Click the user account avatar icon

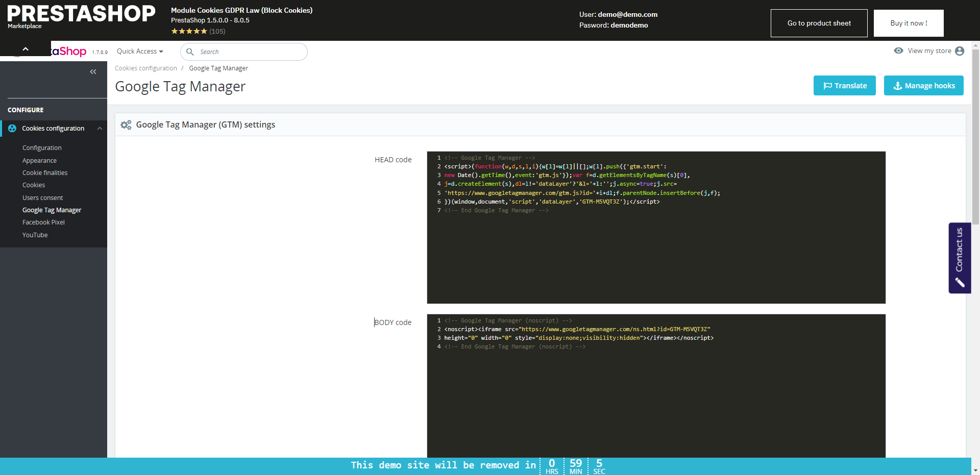(x=960, y=51)
